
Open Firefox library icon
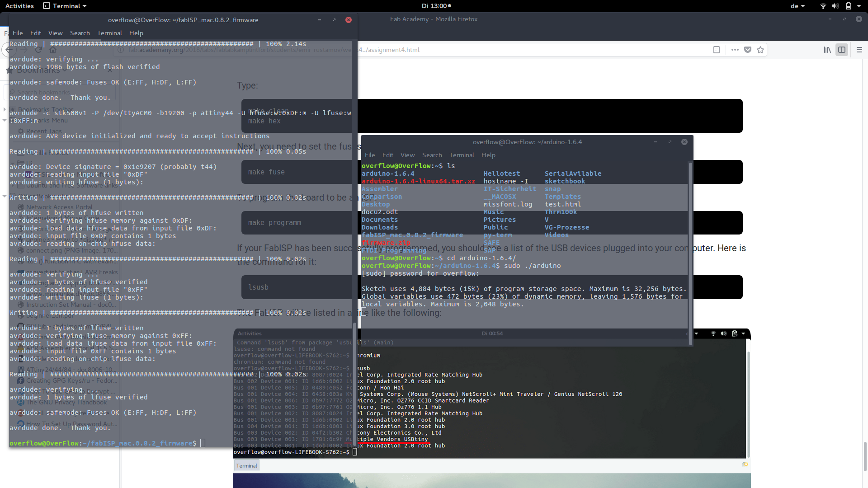point(827,50)
